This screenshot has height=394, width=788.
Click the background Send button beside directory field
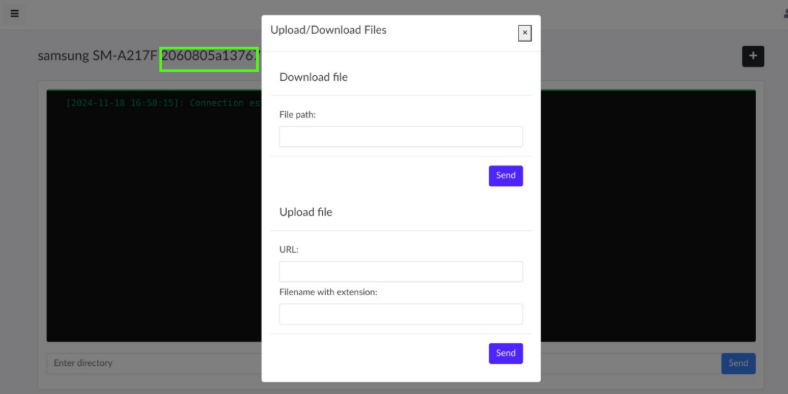coord(738,363)
